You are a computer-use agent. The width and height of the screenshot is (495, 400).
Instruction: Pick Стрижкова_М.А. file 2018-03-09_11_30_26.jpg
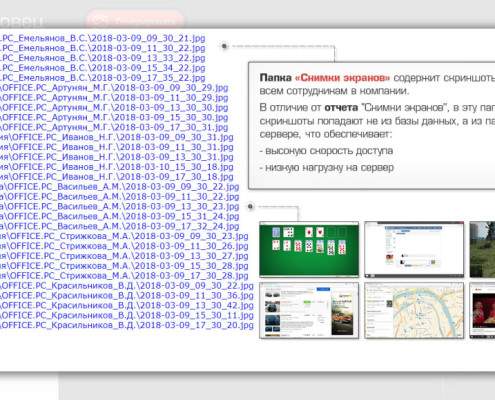[124, 246]
